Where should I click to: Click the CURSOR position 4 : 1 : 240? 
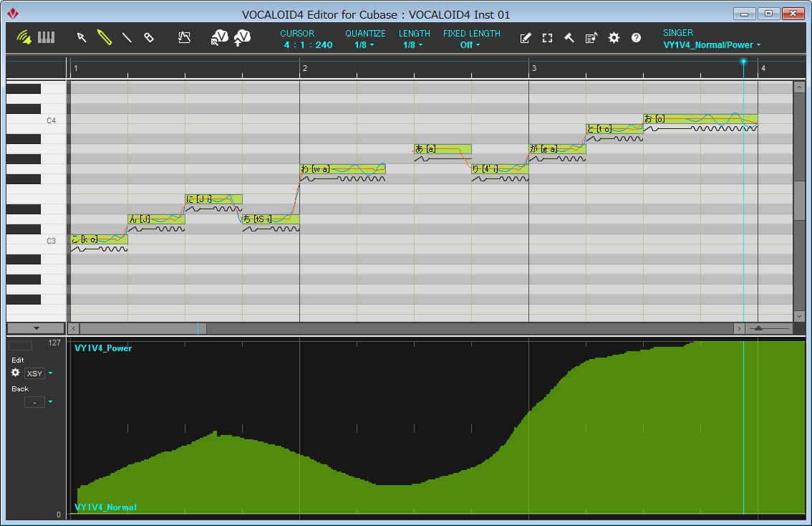pos(308,45)
